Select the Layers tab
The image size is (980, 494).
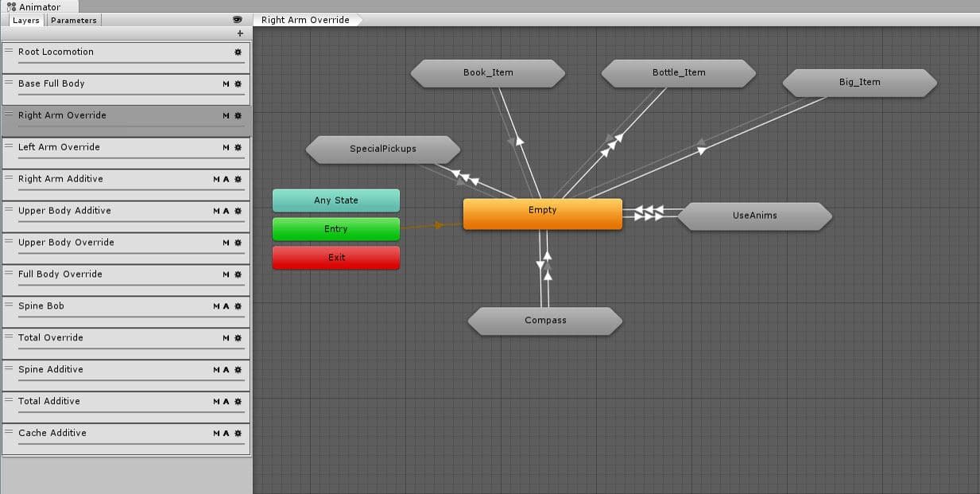tap(25, 20)
